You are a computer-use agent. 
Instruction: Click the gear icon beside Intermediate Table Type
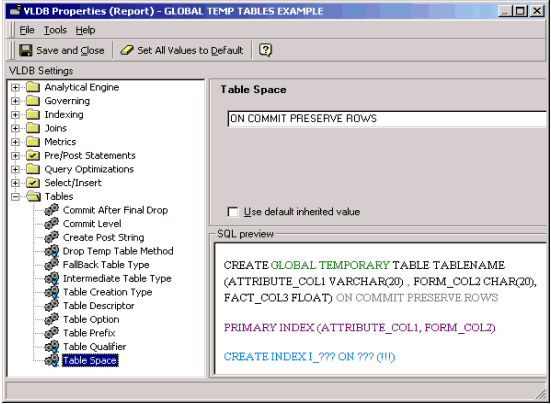51,278
